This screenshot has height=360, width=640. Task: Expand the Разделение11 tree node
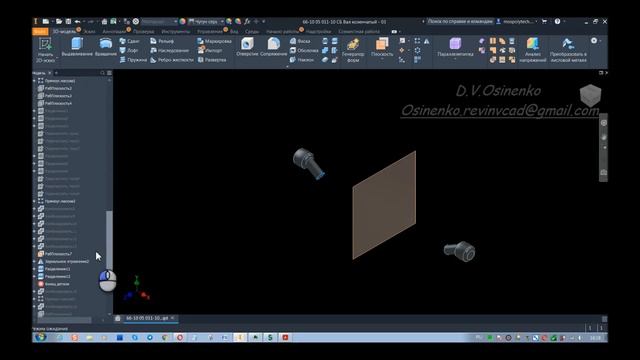(34, 269)
